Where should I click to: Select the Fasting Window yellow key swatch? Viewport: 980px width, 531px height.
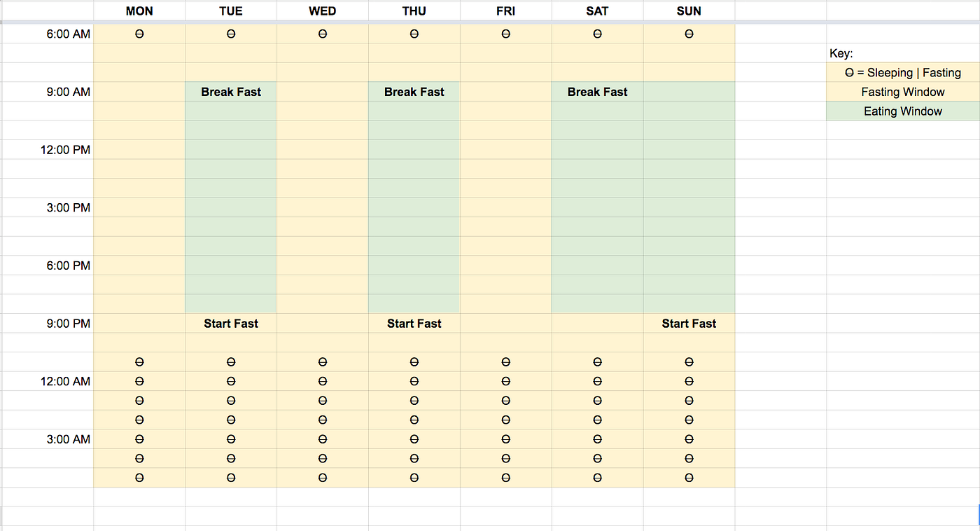point(902,92)
